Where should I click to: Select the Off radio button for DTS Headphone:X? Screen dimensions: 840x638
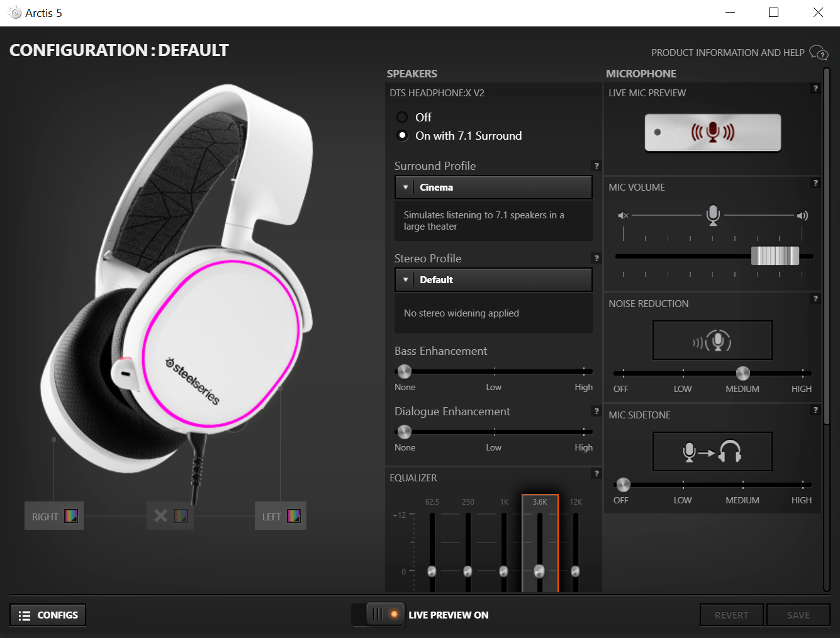[402, 117]
